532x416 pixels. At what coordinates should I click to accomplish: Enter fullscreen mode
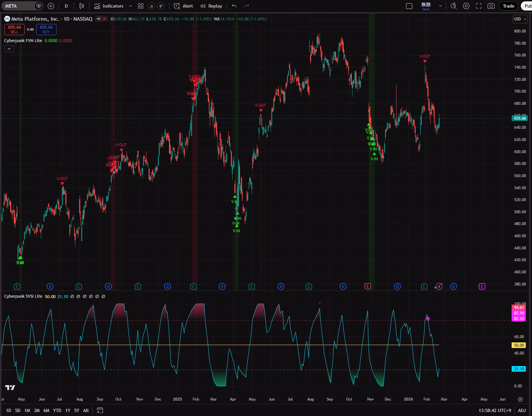pyautogui.click(x=479, y=6)
